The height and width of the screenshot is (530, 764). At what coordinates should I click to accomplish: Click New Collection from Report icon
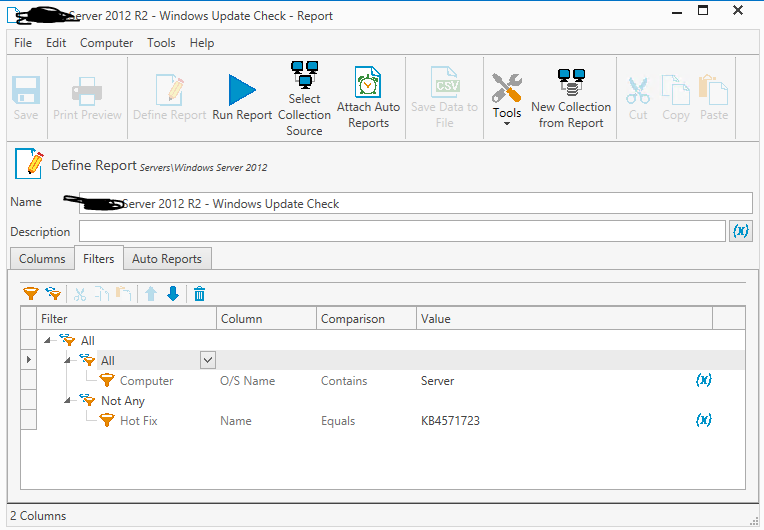coord(571,83)
